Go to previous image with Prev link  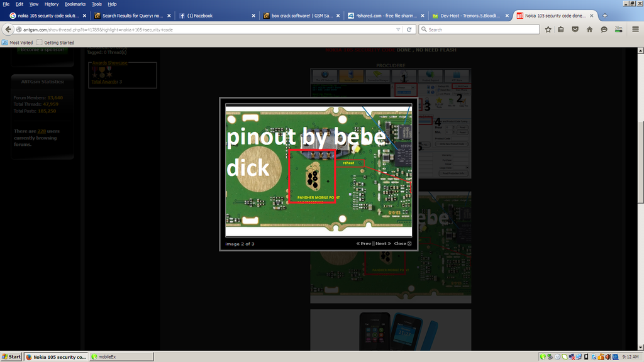click(x=364, y=244)
